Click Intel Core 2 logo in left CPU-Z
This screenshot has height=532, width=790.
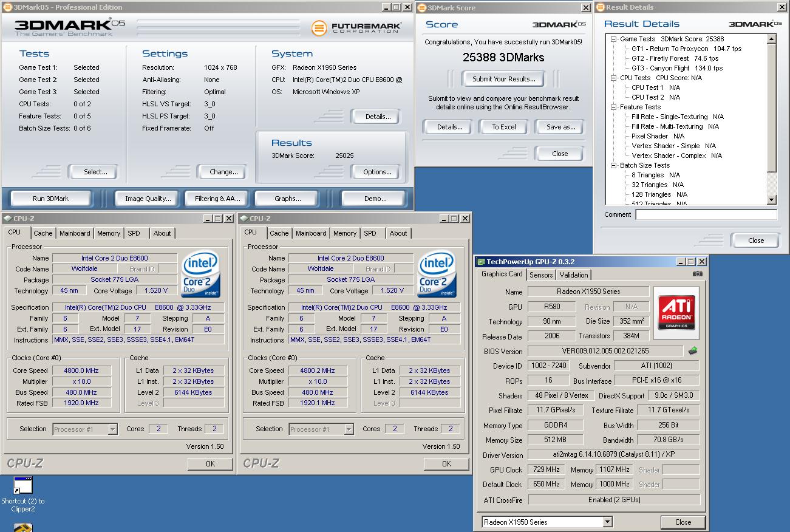point(202,274)
